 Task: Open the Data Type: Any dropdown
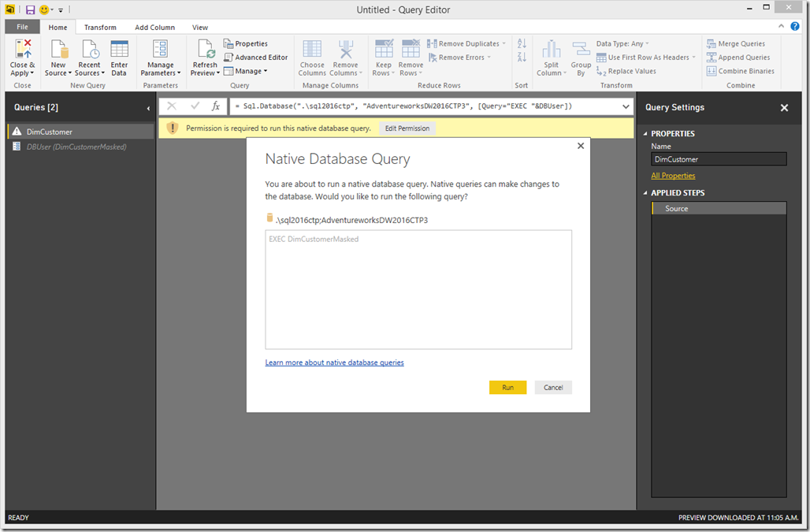click(x=622, y=43)
